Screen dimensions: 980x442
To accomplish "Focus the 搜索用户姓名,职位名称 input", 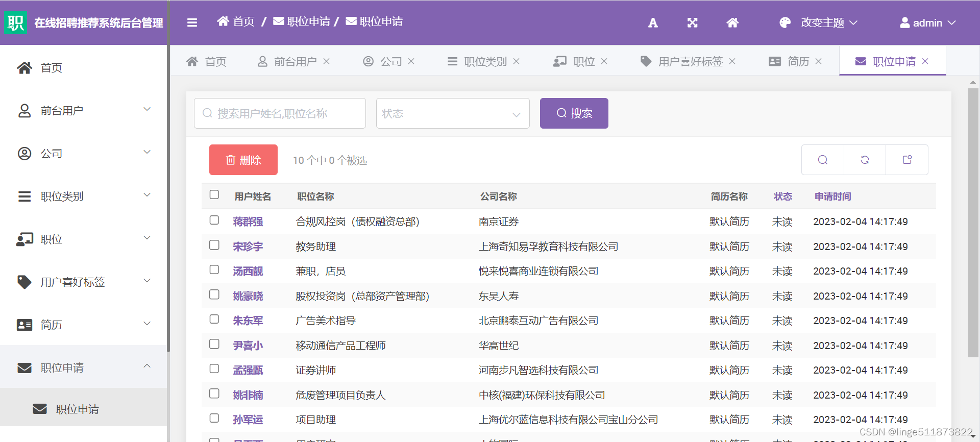I will coord(280,113).
